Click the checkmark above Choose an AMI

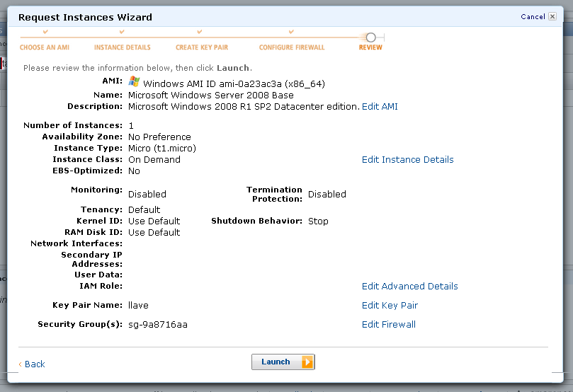coord(45,32)
